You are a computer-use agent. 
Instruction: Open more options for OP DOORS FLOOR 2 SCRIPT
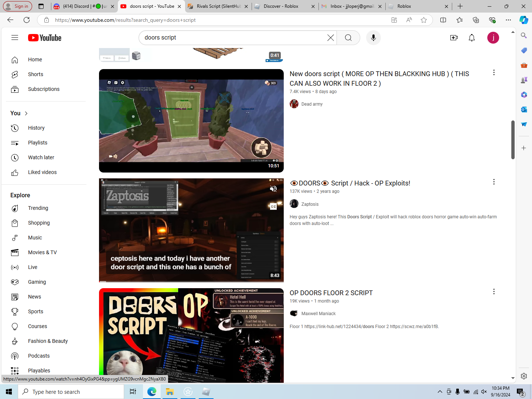click(x=494, y=291)
